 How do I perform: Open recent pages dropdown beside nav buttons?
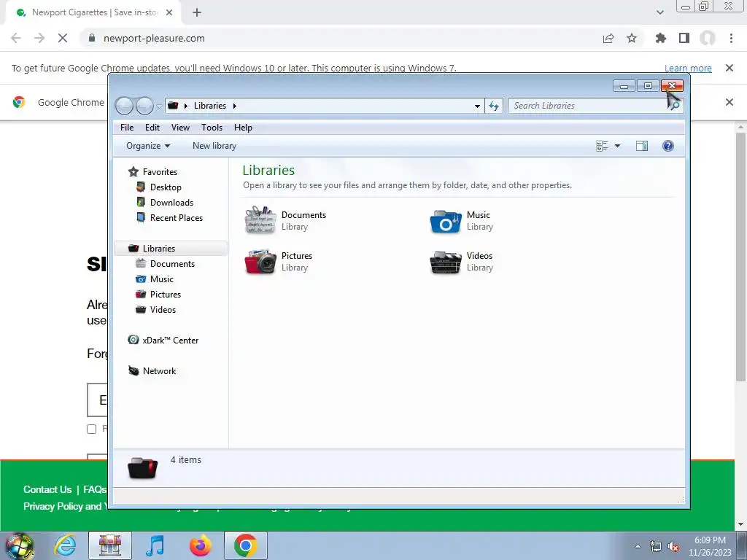coord(159,106)
